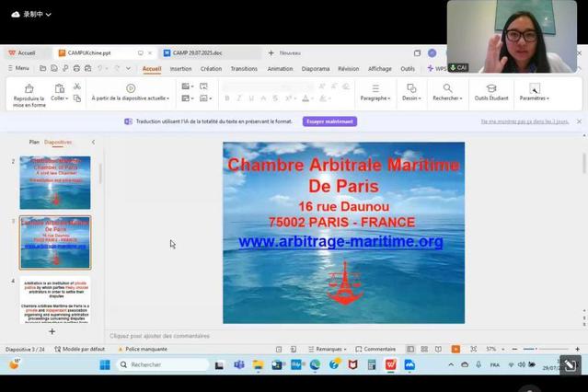Image resolution: width=588 pixels, height=392 pixels.
Task: Open the Insertion ribbon tab
Action: click(x=180, y=69)
